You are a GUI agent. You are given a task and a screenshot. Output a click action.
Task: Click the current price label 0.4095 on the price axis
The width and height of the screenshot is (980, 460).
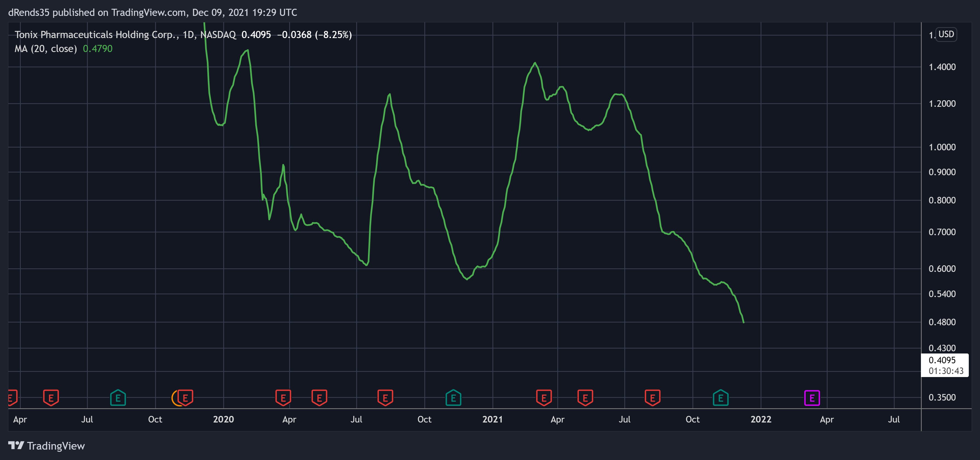point(942,360)
